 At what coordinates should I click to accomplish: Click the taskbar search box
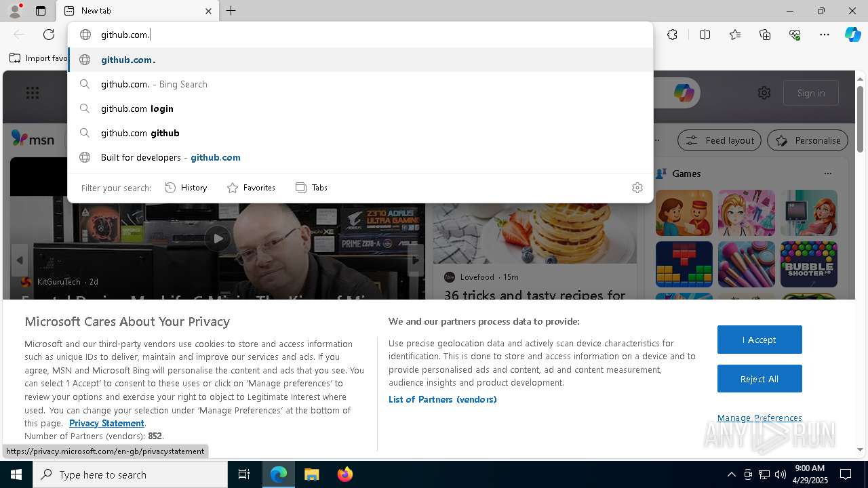pos(130,474)
